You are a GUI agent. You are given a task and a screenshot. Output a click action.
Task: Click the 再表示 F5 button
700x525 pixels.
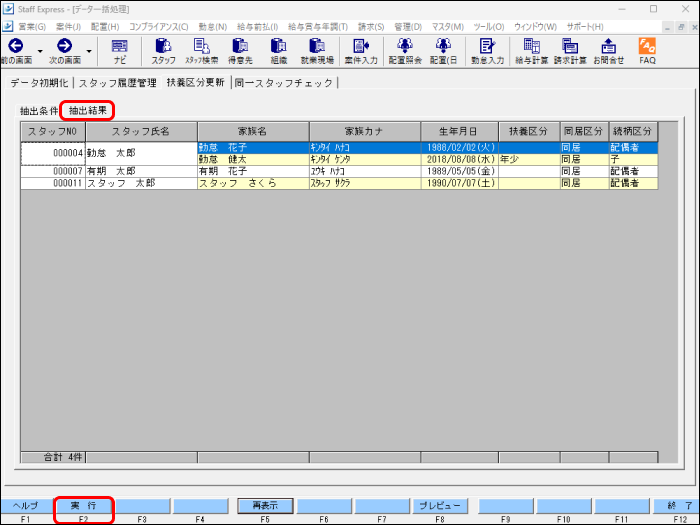coord(265,506)
